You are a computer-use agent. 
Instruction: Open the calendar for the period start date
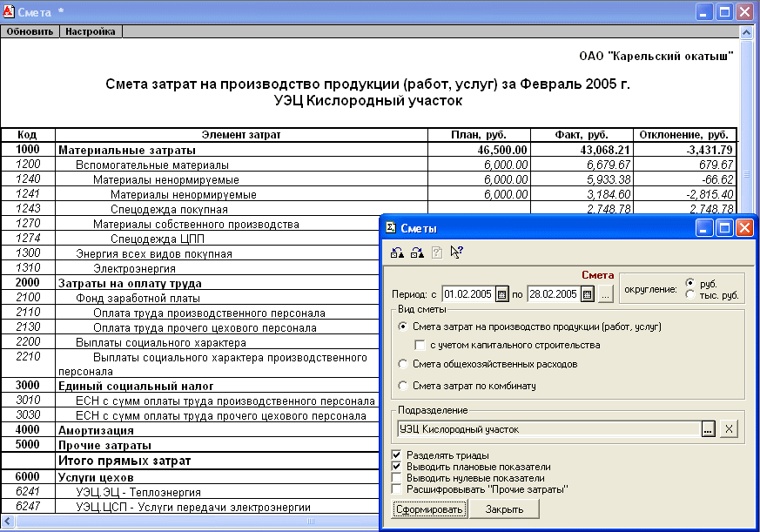tap(501, 294)
